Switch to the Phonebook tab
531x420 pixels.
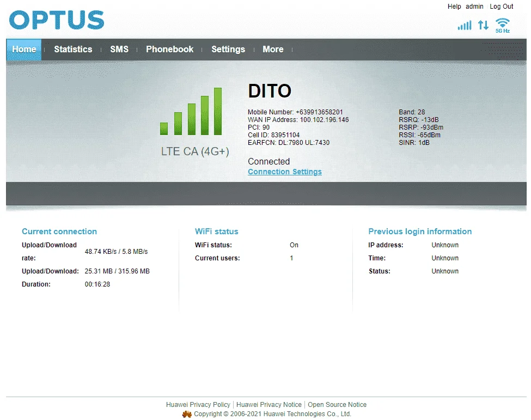tap(170, 50)
